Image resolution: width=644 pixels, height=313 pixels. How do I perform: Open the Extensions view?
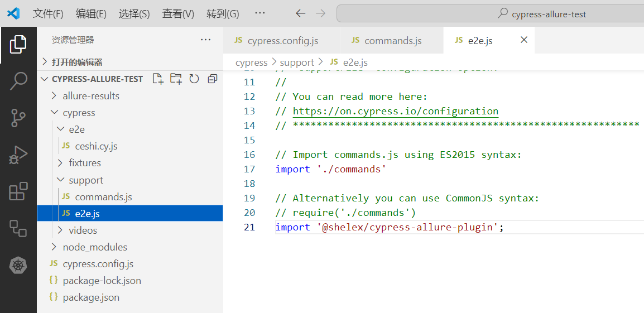coord(18,191)
